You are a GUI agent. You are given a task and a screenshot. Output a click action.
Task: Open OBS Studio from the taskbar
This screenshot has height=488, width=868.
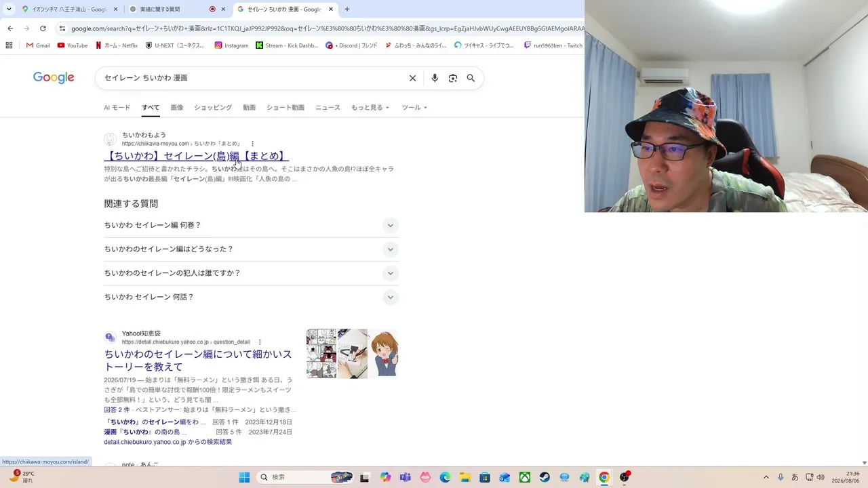tap(624, 477)
